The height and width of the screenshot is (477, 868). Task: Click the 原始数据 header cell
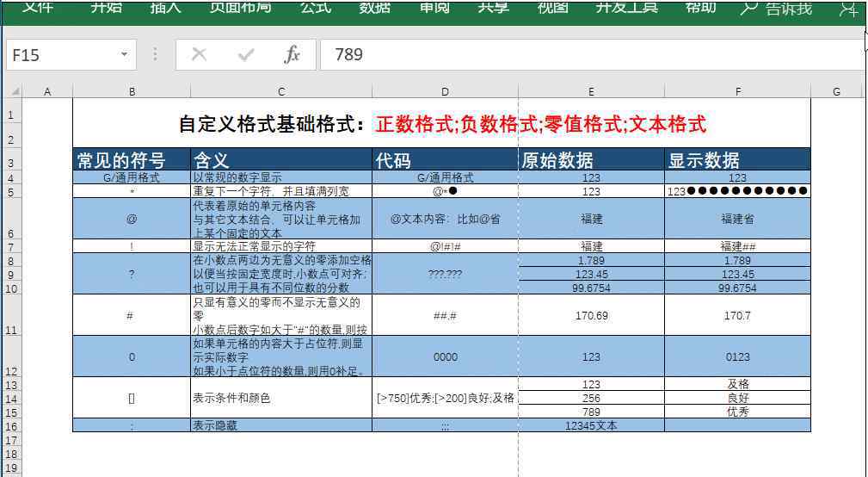591,159
